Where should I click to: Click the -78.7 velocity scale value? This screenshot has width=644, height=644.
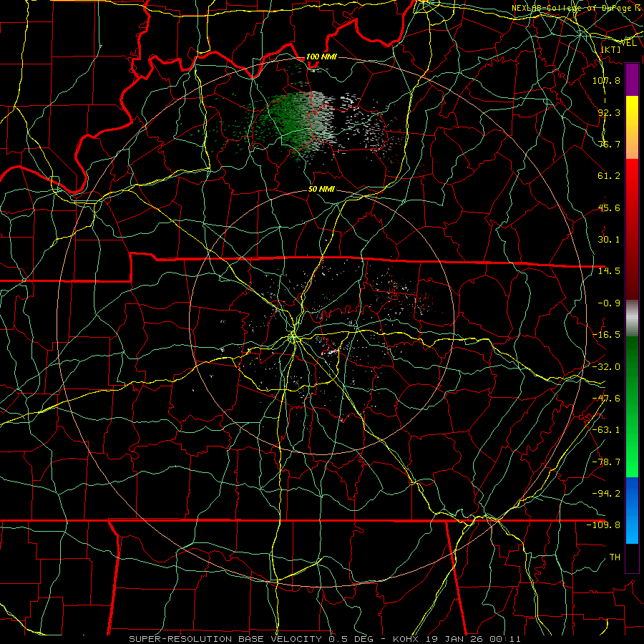606,462
